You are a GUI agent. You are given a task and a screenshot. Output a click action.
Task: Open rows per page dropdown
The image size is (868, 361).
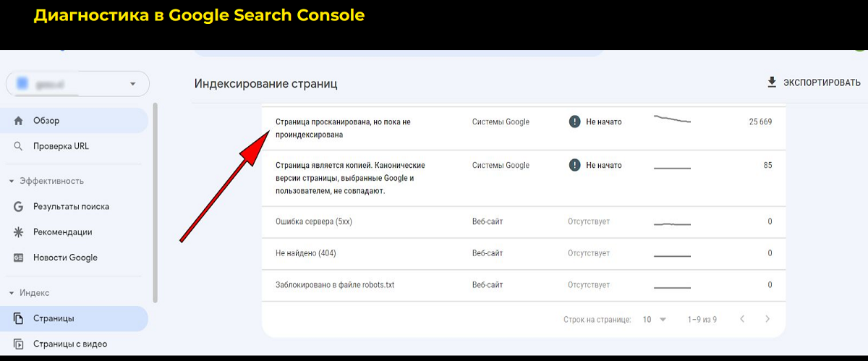tap(655, 320)
